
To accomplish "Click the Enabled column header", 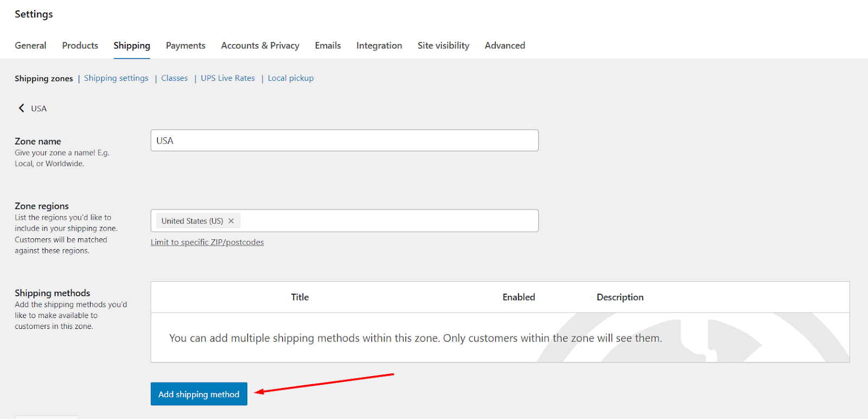I will [x=519, y=297].
